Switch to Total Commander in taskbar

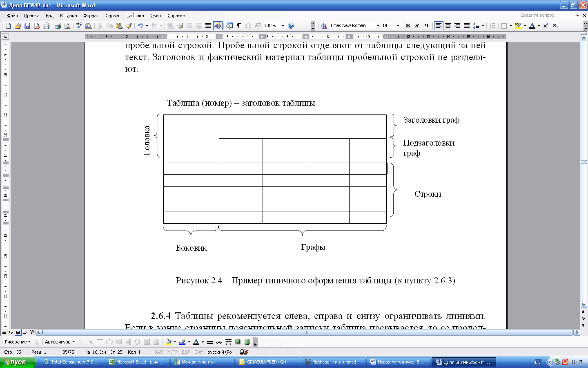click(71, 362)
